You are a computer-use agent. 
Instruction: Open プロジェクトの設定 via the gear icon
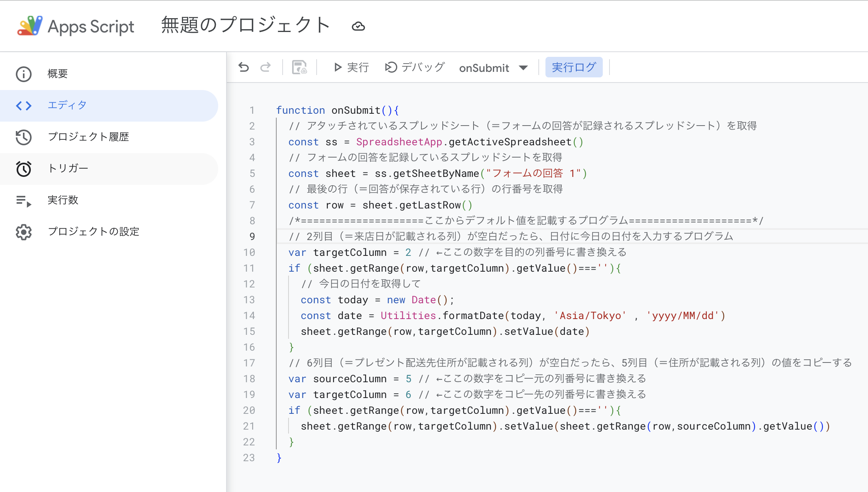(24, 232)
